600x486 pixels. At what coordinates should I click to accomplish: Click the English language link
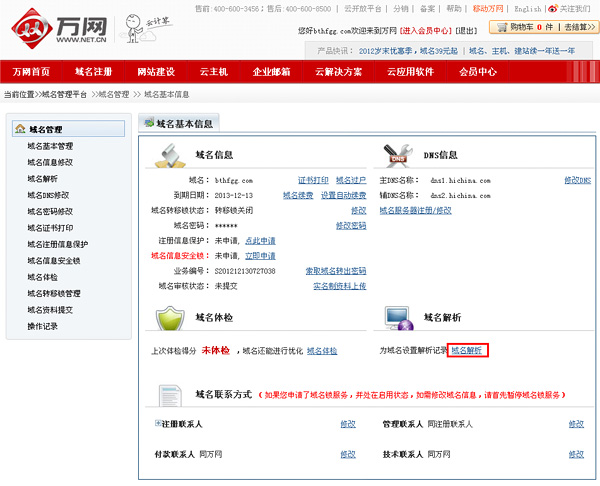pyautogui.click(x=528, y=8)
